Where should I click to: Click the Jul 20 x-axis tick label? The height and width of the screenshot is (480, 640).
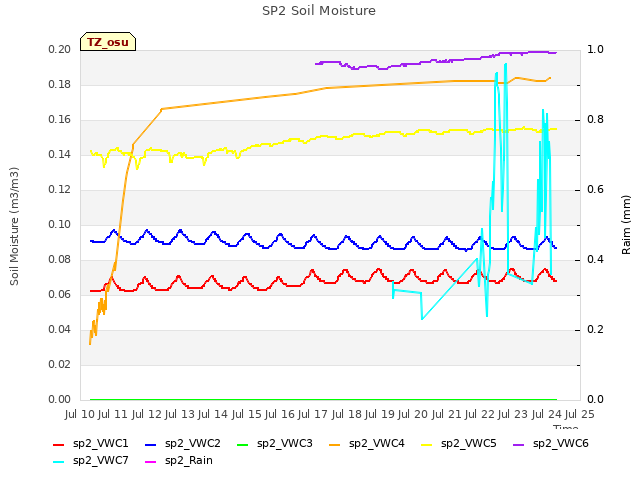coord(415,414)
